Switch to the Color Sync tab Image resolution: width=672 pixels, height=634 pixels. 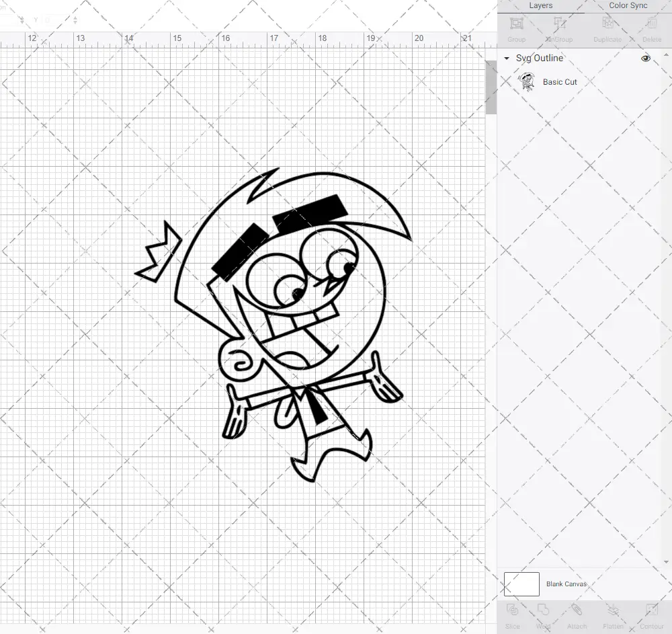pyautogui.click(x=628, y=5)
